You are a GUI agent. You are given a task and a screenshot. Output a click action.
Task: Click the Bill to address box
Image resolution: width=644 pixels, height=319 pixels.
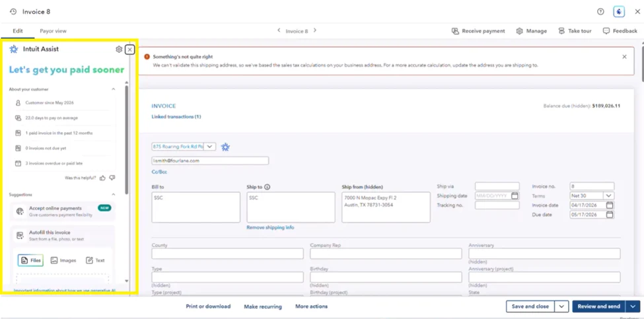pos(196,207)
